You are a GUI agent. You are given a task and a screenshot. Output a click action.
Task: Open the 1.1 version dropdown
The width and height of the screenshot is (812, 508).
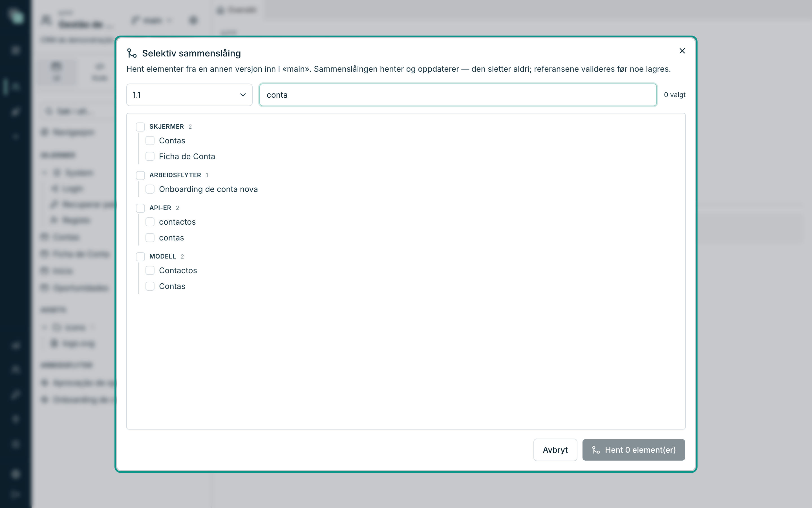189,95
